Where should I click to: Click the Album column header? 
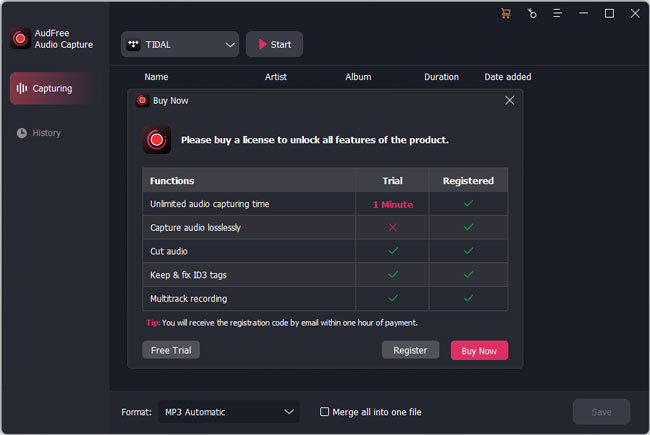pyautogui.click(x=358, y=77)
